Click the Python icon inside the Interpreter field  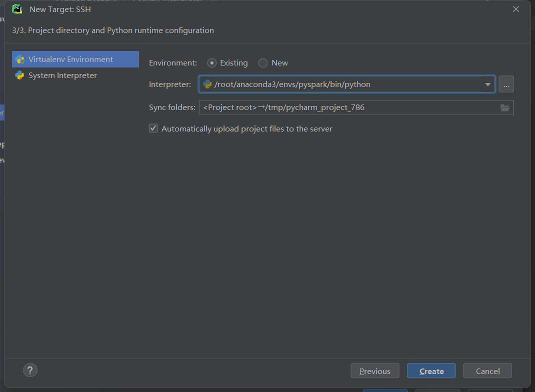(207, 84)
